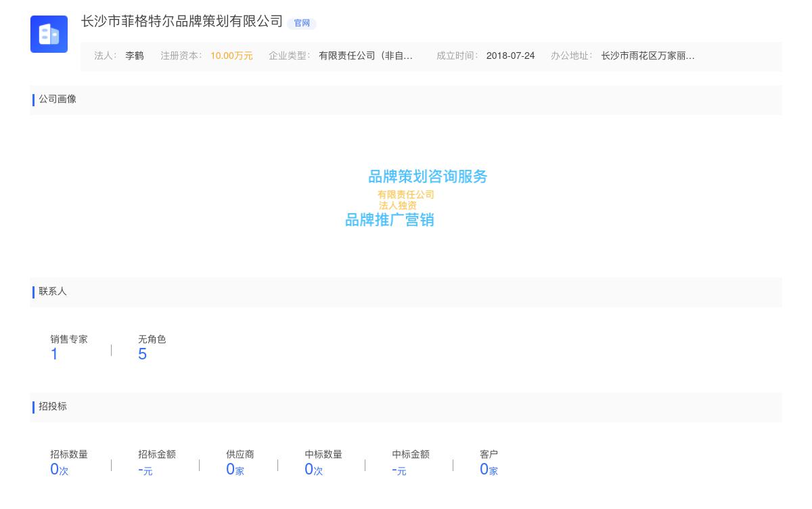Click the blue company logo icon

pyautogui.click(x=49, y=34)
